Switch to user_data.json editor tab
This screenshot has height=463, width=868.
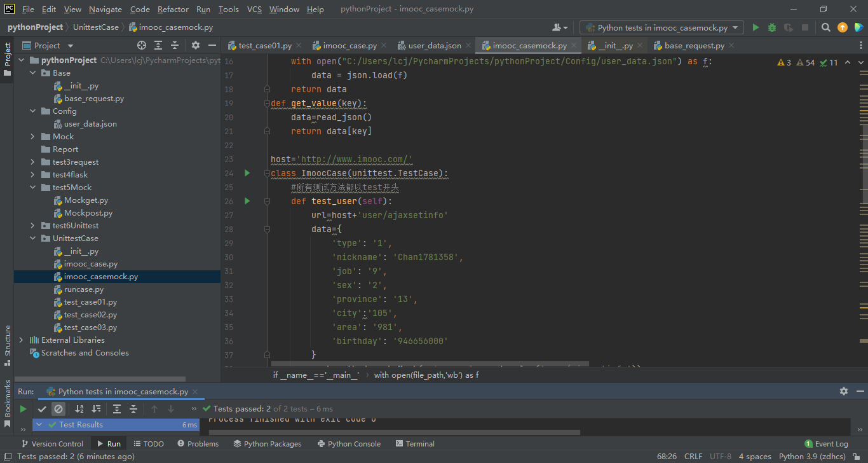[x=435, y=45]
